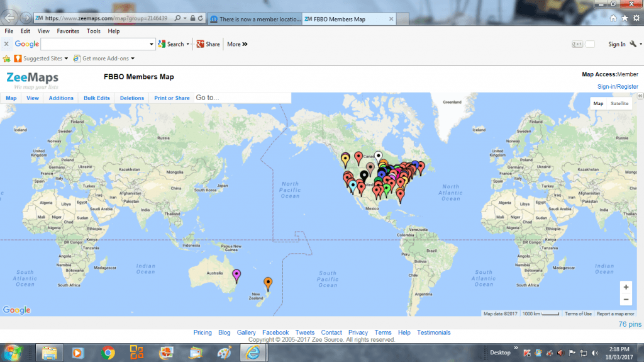Open the Print or Share menu
The width and height of the screenshot is (644, 362).
172,98
